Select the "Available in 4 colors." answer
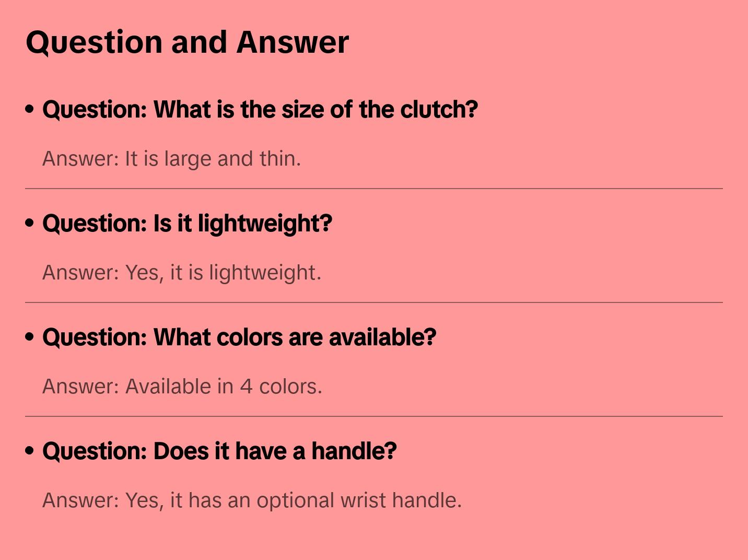 pyautogui.click(x=182, y=387)
